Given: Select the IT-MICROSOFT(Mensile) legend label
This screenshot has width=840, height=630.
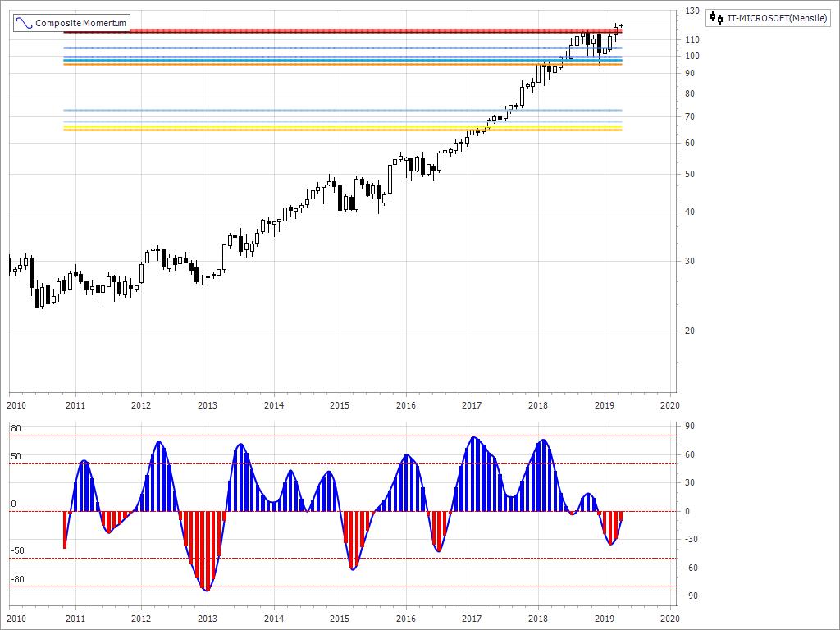Looking at the screenshot, I should [778, 18].
